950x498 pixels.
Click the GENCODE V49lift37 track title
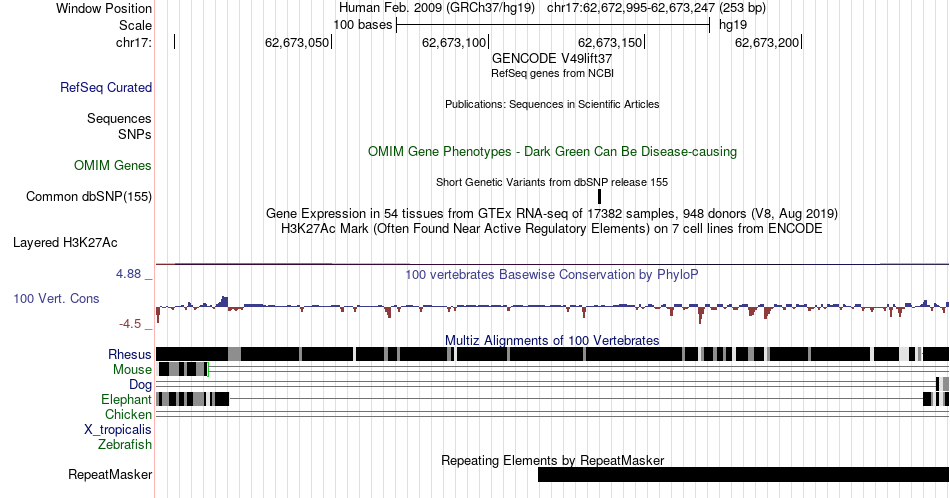[x=552, y=59]
